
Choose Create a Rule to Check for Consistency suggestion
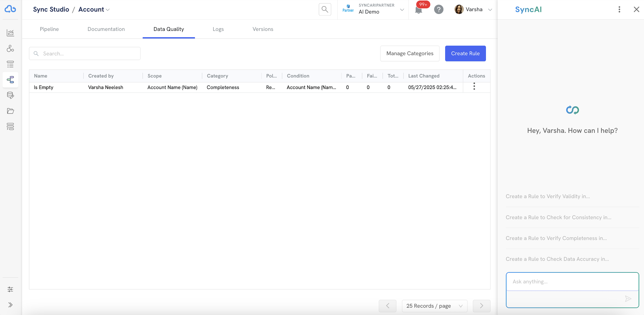(x=558, y=217)
